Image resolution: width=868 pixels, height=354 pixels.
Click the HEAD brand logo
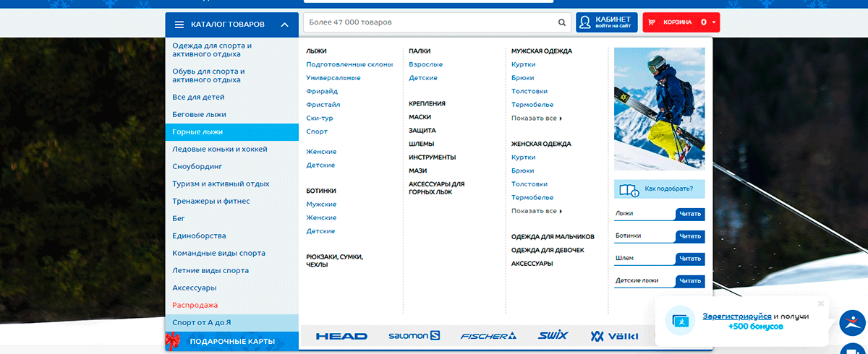(x=341, y=336)
